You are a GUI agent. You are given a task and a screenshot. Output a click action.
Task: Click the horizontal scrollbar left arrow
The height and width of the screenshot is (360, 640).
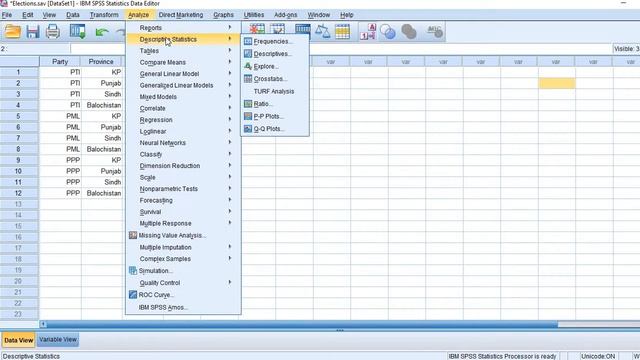click(43, 324)
